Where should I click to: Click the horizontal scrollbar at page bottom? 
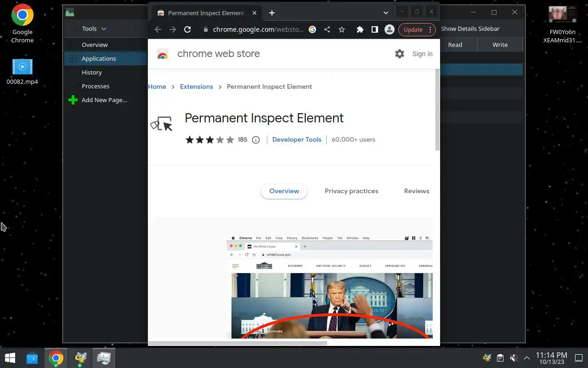point(237,343)
